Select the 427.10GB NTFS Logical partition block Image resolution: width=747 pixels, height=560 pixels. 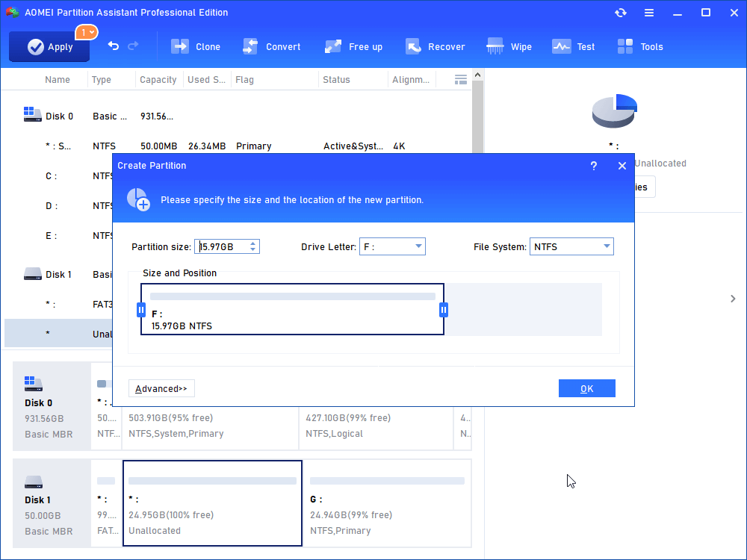(x=376, y=426)
